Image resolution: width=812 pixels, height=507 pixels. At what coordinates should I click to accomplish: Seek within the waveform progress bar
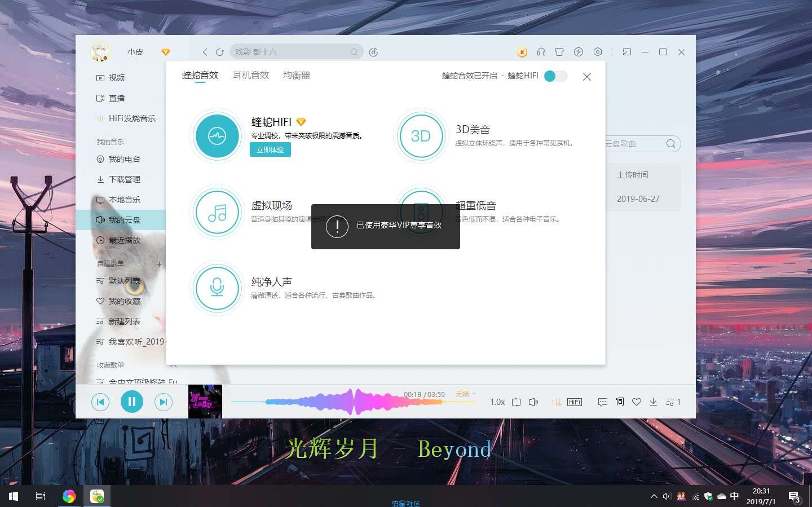(x=354, y=402)
